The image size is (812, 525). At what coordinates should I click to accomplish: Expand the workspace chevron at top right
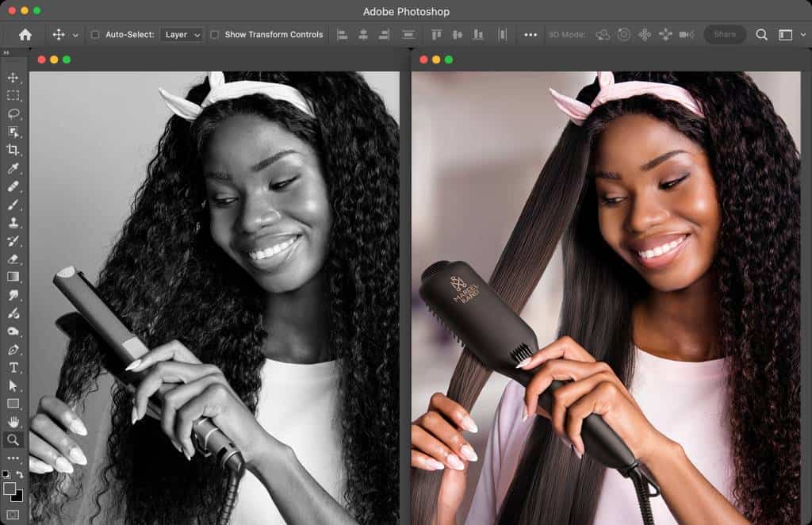point(803,35)
